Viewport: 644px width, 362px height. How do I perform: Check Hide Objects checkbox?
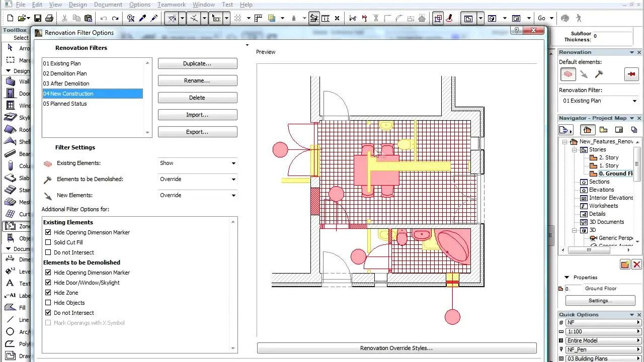48,303
